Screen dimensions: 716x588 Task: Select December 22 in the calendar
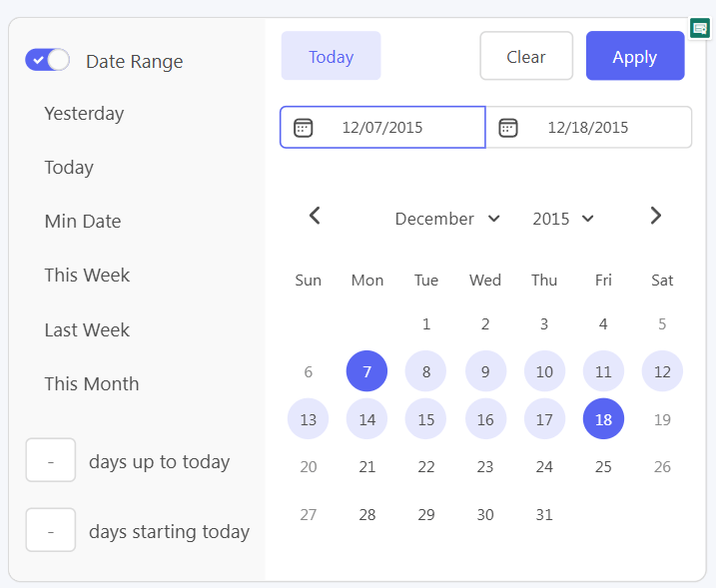click(426, 466)
